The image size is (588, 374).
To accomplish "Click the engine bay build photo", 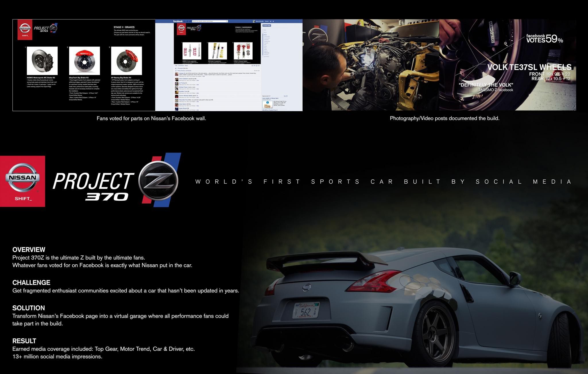I will click(371, 65).
